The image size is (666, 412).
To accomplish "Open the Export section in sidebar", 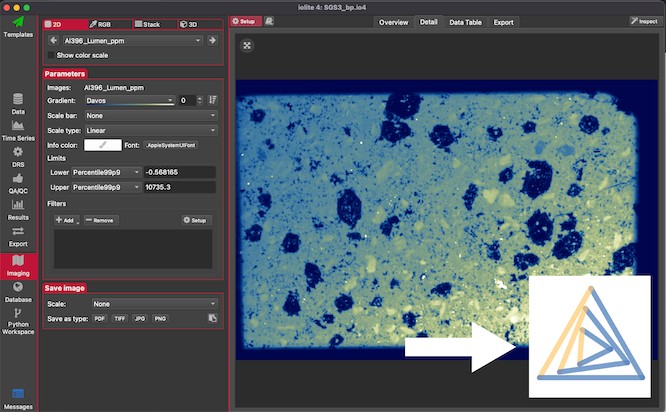I will point(18,237).
